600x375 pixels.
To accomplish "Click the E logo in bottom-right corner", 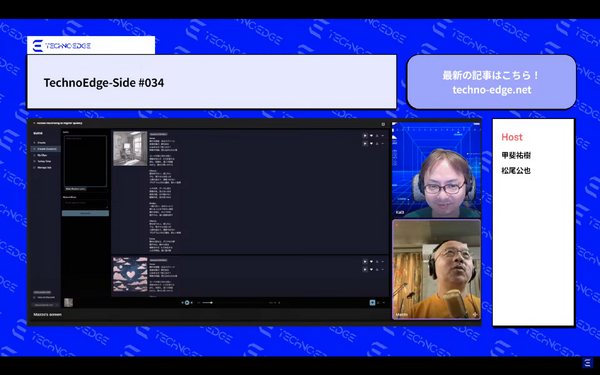I will 588,363.
